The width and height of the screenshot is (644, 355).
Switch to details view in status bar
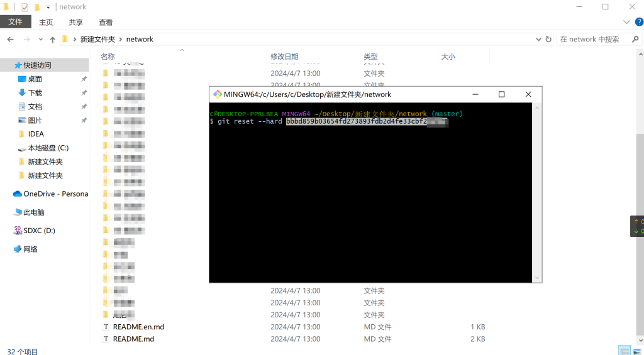click(624, 350)
